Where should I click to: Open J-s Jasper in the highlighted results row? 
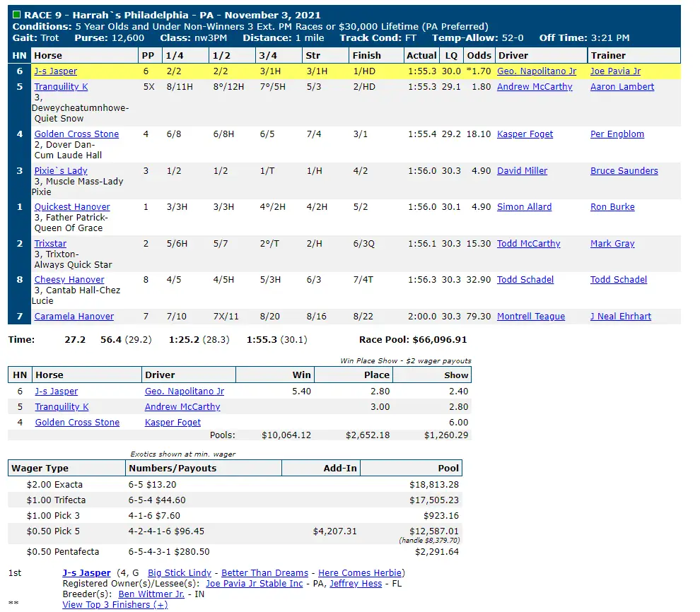click(x=56, y=71)
